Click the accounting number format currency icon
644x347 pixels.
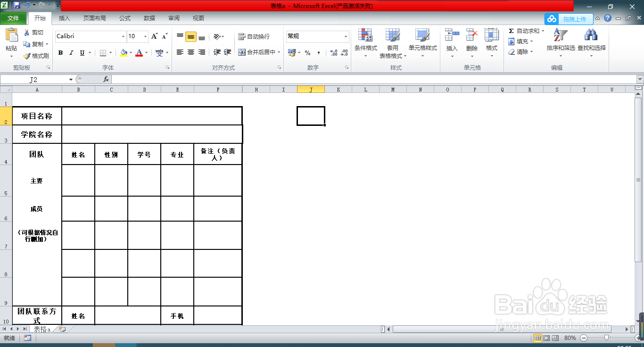[292, 52]
